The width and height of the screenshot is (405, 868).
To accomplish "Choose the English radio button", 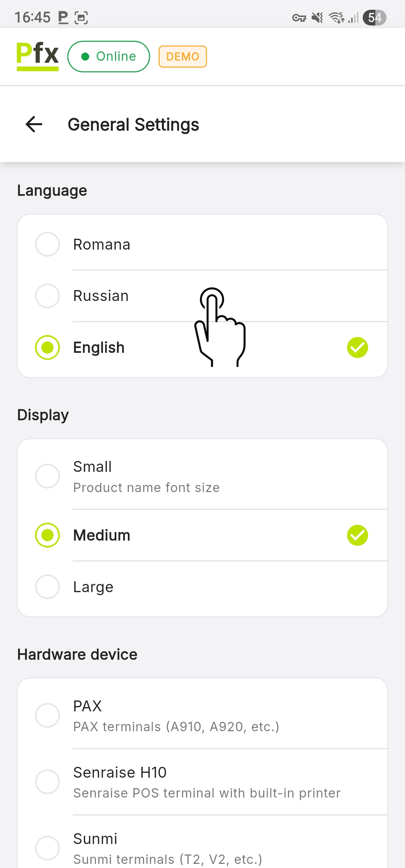I will pos(48,348).
